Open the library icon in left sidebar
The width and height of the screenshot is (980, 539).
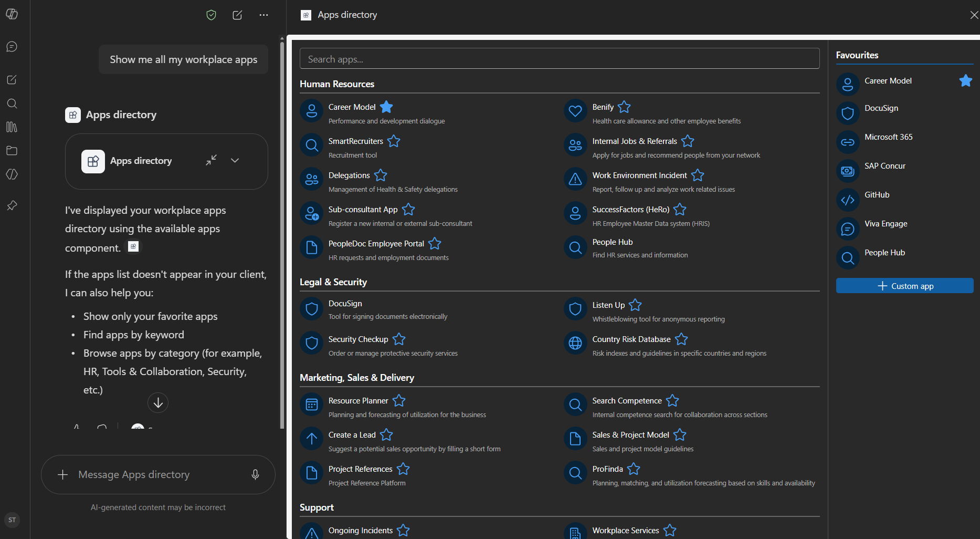(12, 127)
